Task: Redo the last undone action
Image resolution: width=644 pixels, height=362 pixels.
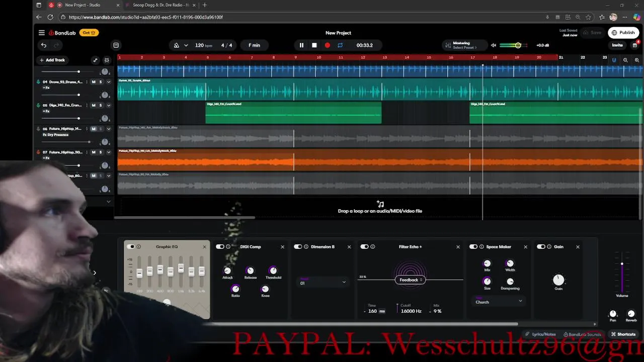Action: pos(56,45)
